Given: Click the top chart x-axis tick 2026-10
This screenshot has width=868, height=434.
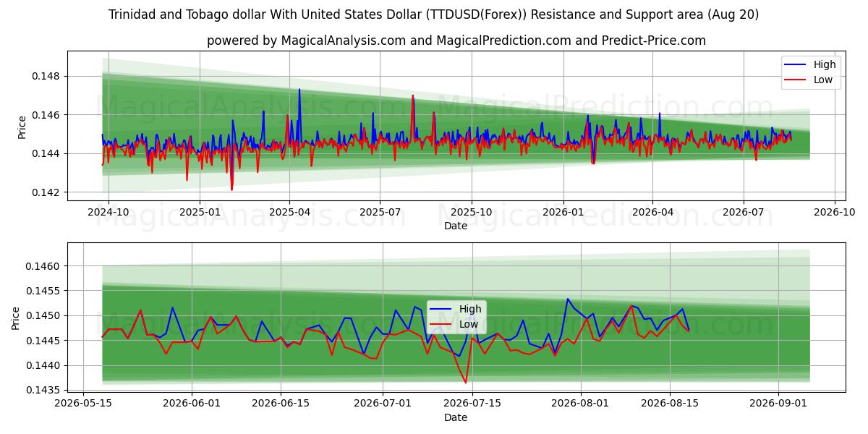Looking at the screenshot, I should click(x=835, y=212).
